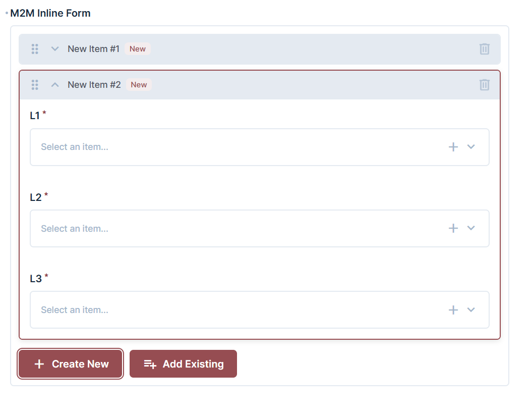Expand New Item #1 with its chevron
This screenshot has height=417, width=532.
[54, 49]
